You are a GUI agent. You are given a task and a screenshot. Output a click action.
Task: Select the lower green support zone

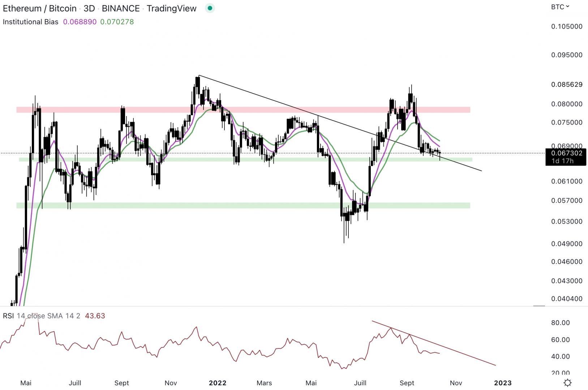[x=243, y=205]
